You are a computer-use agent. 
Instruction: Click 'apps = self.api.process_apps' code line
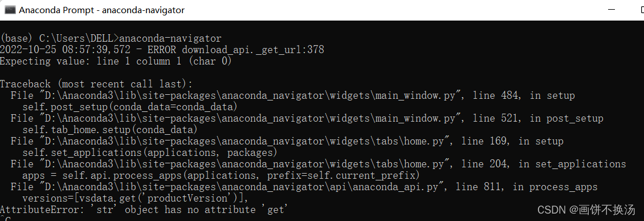[221, 176]
